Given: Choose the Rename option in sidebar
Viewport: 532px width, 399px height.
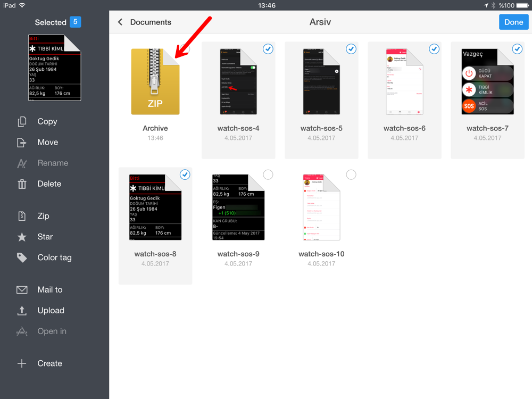Looking at the screenshot, I should 52,163.
